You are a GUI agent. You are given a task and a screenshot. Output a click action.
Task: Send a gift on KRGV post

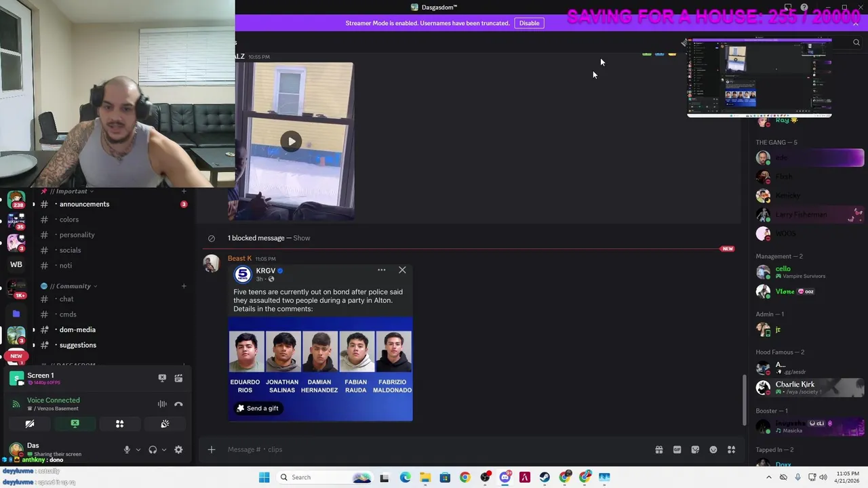pyautogui.click(x=258, y=408)
